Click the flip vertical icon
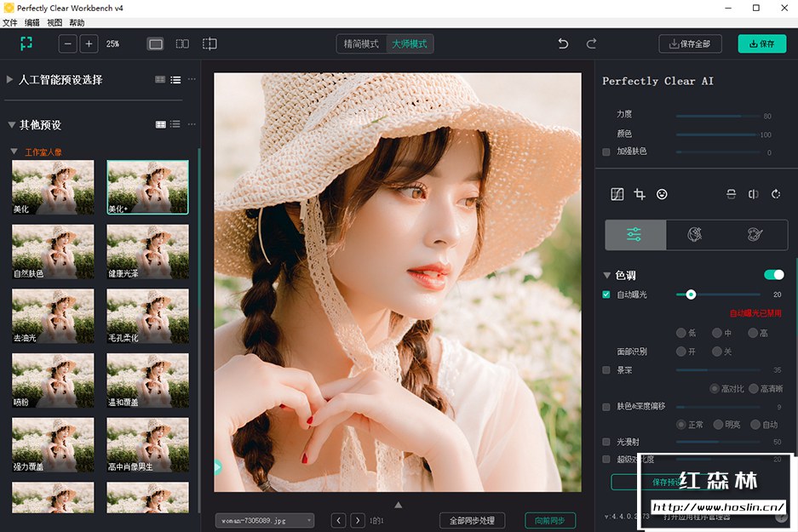 [x=731, y=194]
